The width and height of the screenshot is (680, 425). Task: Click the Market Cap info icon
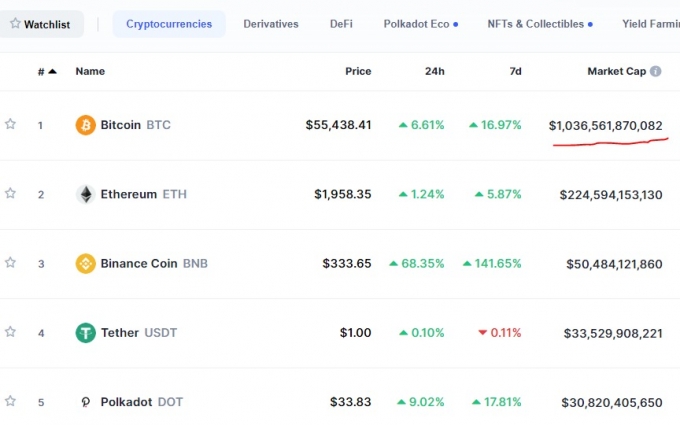pyautogui.click(x=655, y=71)
